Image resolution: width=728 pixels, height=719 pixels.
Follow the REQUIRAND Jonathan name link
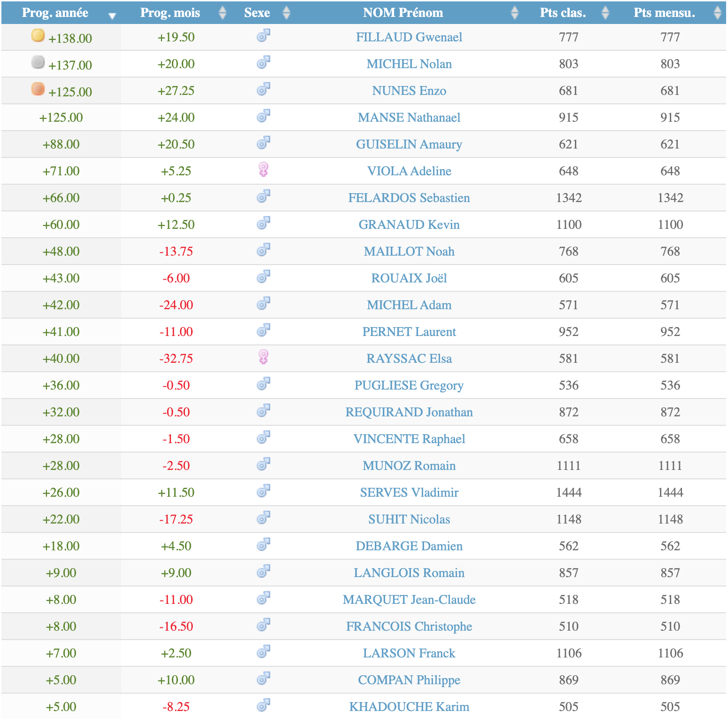(409, 413)
